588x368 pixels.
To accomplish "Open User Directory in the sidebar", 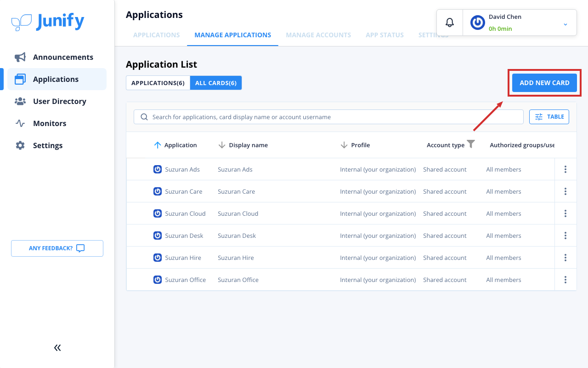I will pyautogui.click(x=57, y=101).
